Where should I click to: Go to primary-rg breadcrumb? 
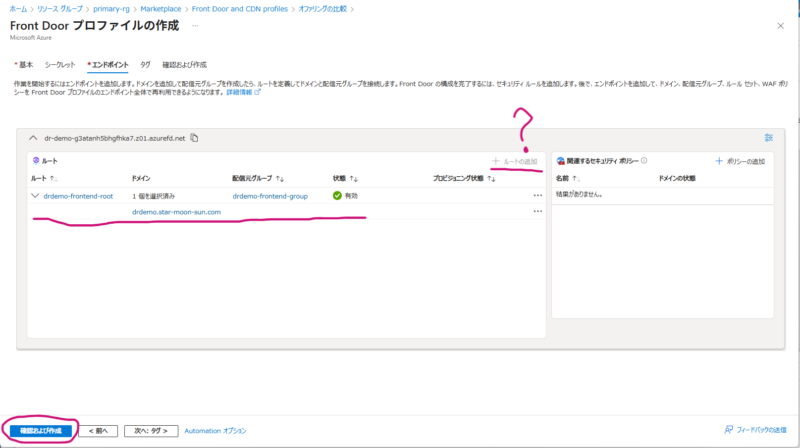point(111,9)
